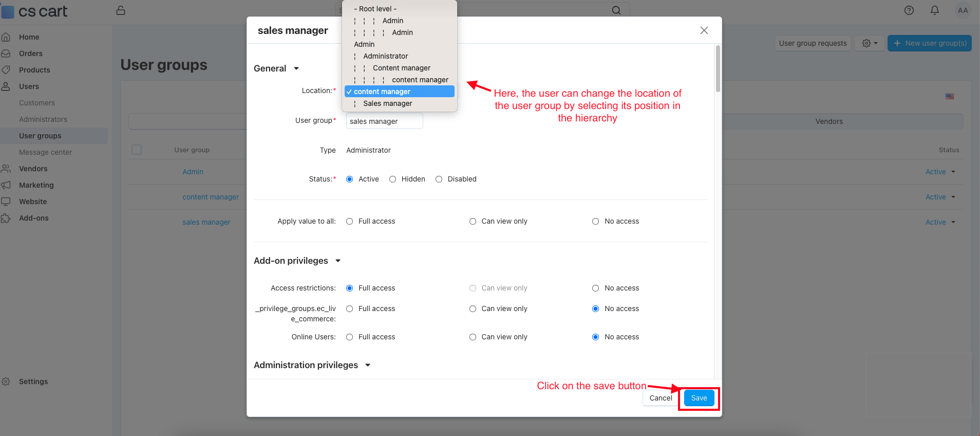Click the Cancel button

click(x=661, y=398)
